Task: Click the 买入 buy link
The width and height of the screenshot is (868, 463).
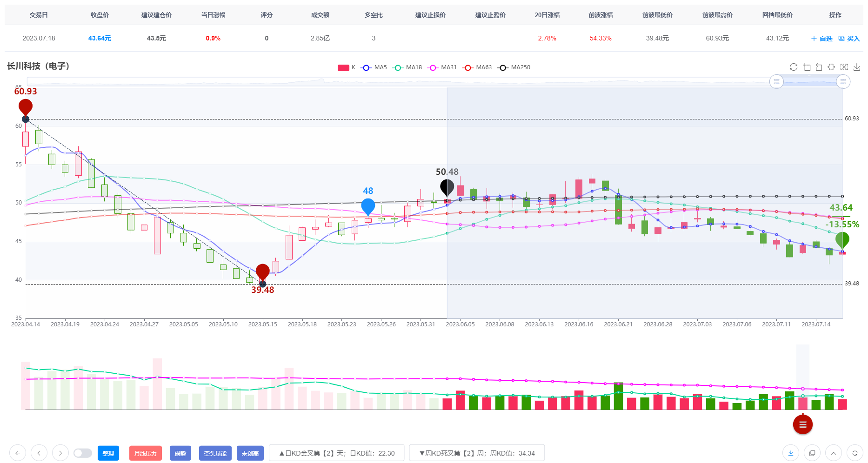Action: (x=849, y=39)
